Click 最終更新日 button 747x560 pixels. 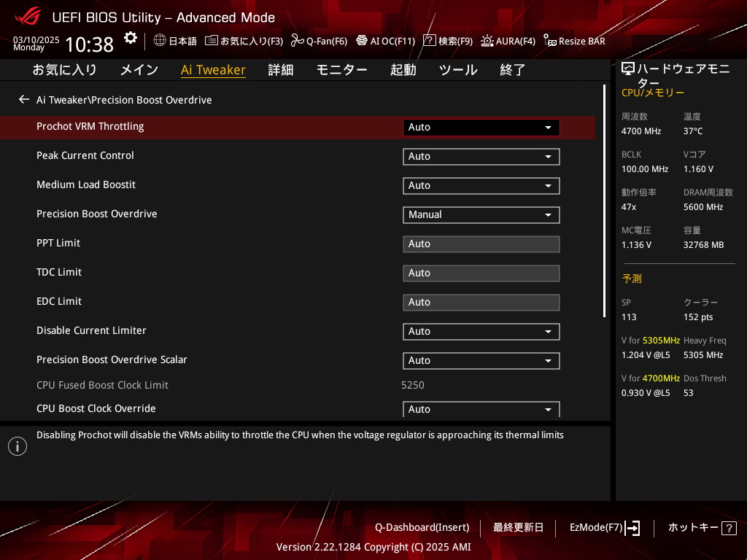518,528
